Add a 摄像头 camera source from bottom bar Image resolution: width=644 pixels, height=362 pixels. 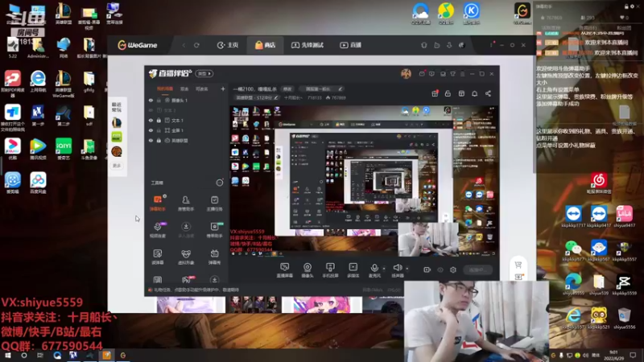tap(308, 270)
